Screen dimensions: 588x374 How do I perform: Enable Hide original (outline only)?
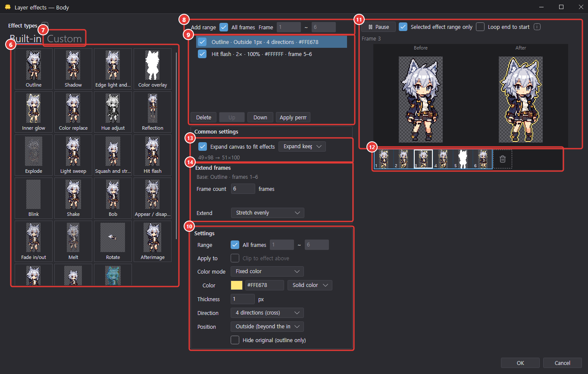(235, 340)
